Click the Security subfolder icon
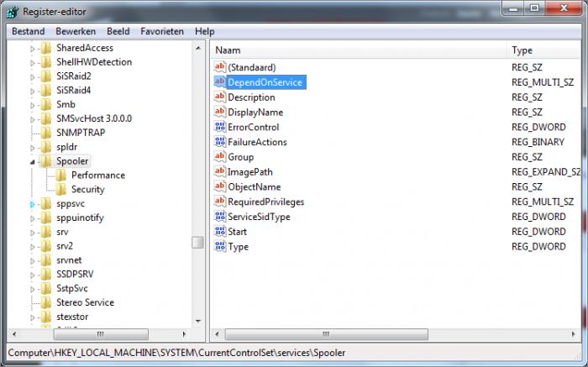588x367 pixels. pyautogui.click(x=60, y=189)
